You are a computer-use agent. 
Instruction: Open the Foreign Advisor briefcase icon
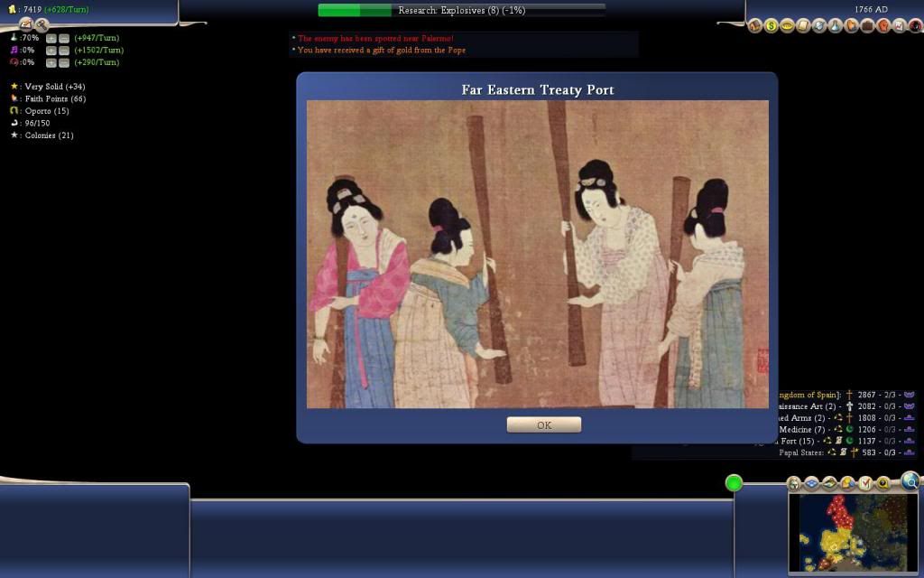coord(868,26)
